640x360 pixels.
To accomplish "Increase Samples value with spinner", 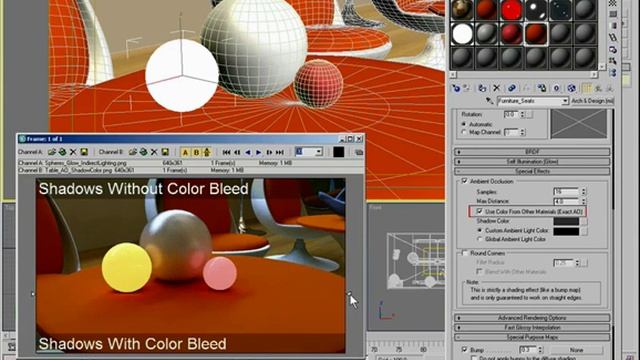I will pyautogui.click(x=583, y=190).
